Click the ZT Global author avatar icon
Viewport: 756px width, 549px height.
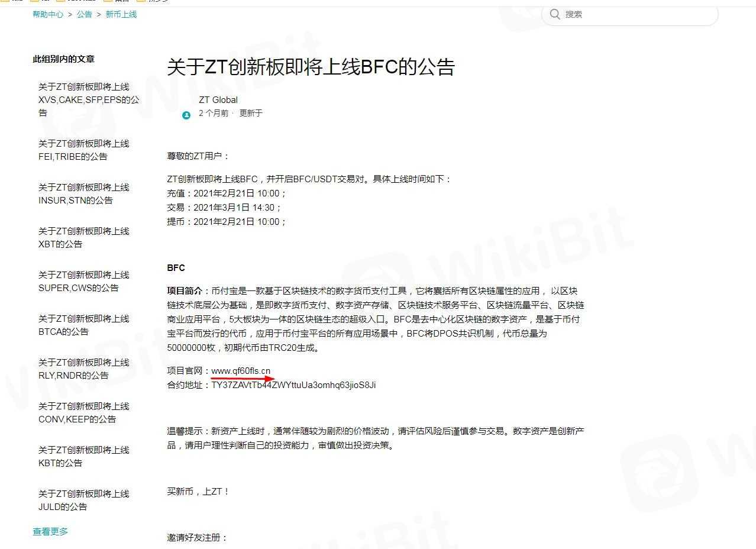tap(186, 115)
